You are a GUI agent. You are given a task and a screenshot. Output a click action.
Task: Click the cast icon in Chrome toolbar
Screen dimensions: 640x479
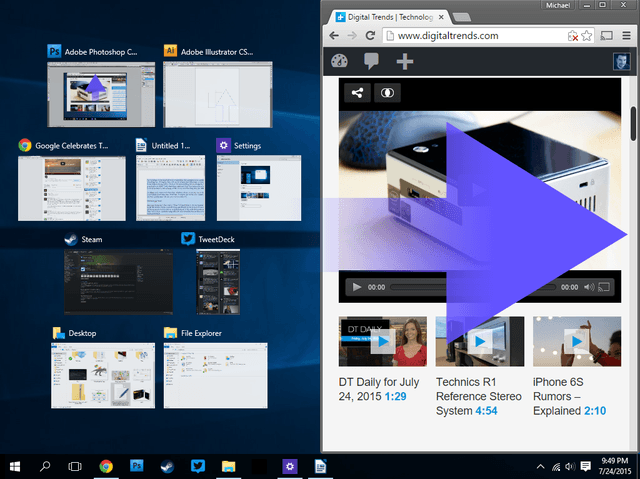[x=607, y=36]
